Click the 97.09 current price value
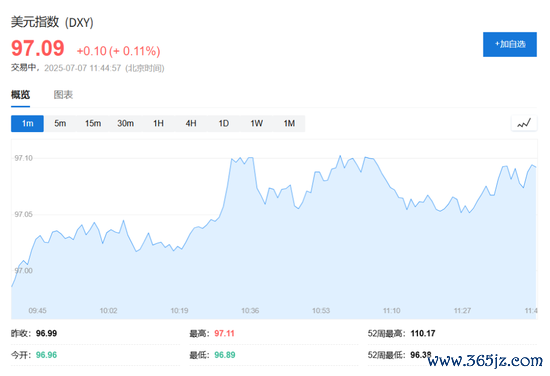This screenshot has height=376, width=550. coord(38,48)
